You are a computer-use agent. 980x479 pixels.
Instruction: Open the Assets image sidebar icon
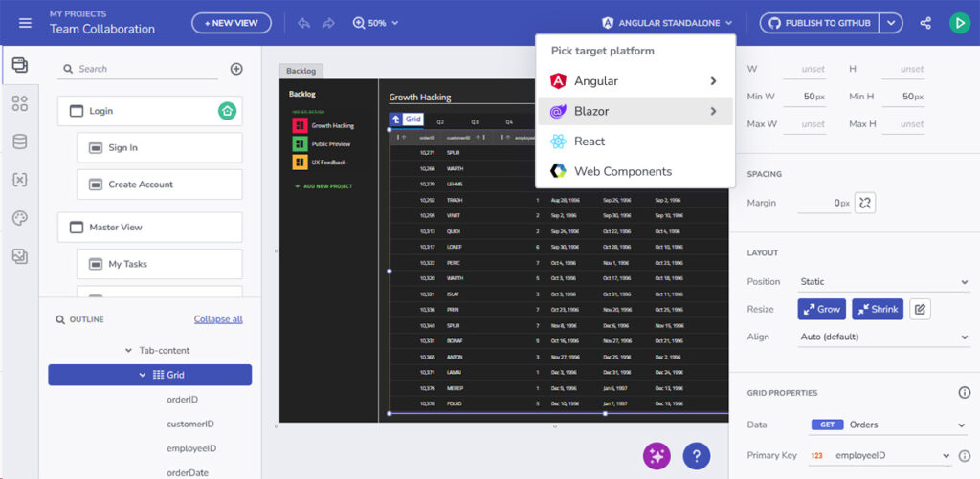point(20,255)
